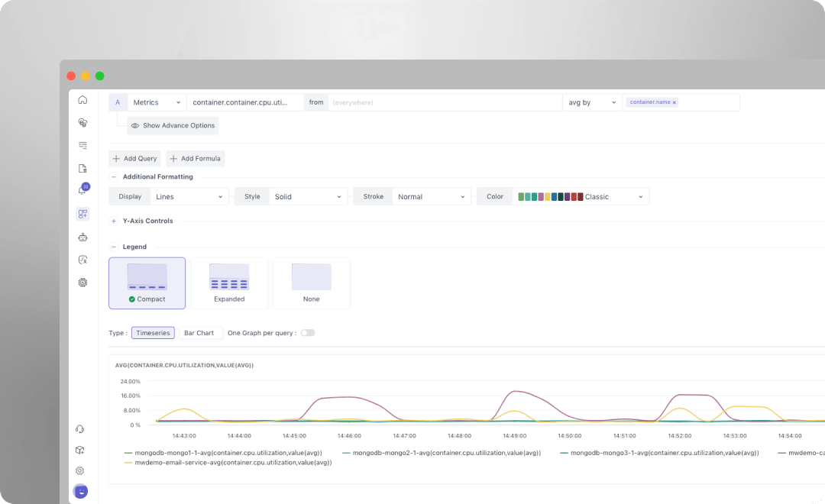Open the Style dropdown showing Solid
825x504 pixels.
pyautogui.click(x=309, y=196)
